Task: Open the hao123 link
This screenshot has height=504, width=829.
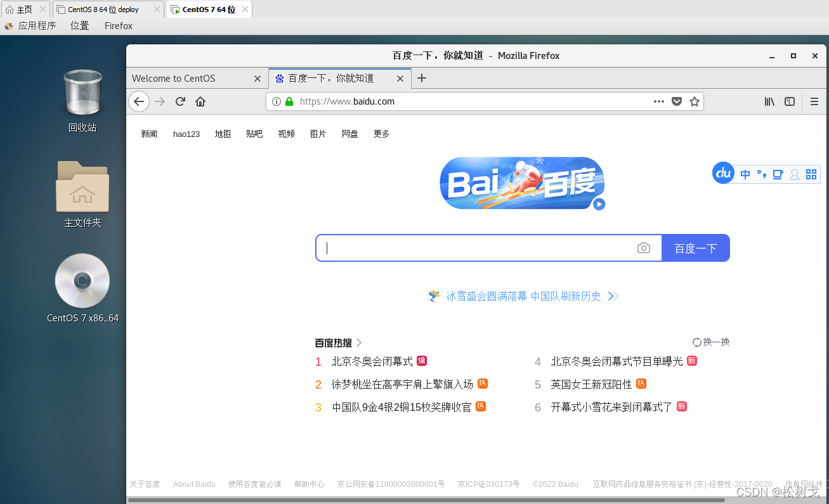Action: tap(186, 134)
